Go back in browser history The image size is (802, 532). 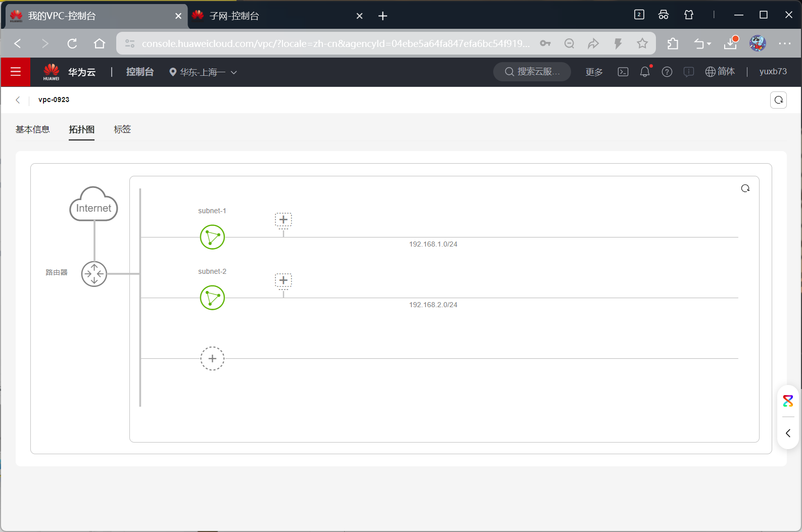(x=18, y=43)
